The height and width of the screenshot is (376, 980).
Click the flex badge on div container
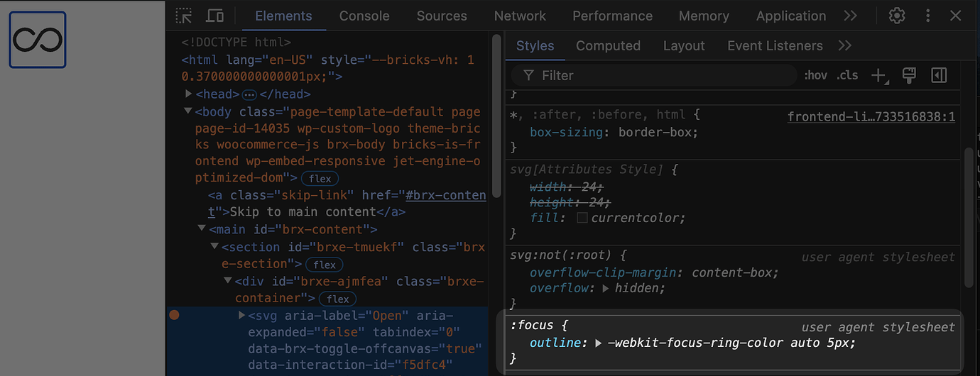click(x=337, y=299)
